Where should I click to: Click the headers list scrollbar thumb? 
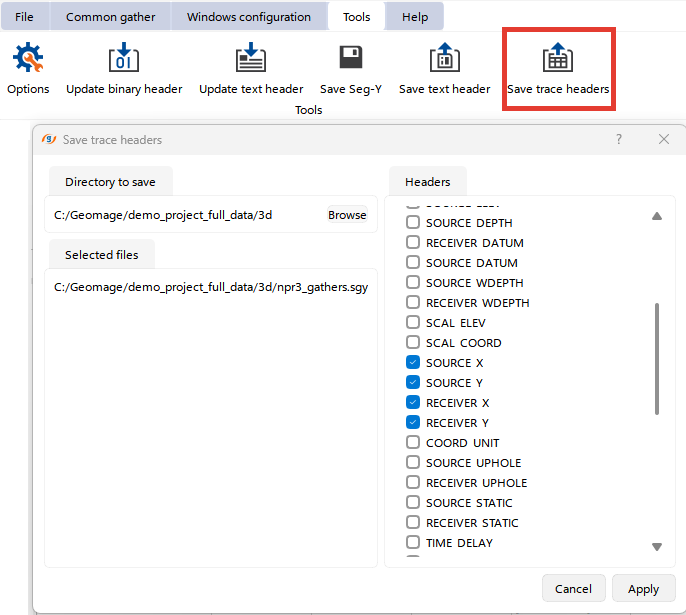[x=657, y=358]
